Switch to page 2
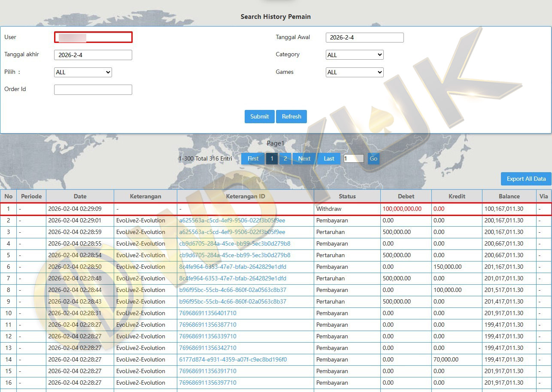The height and width of the screenshot is (392, 552). (285, 158)
